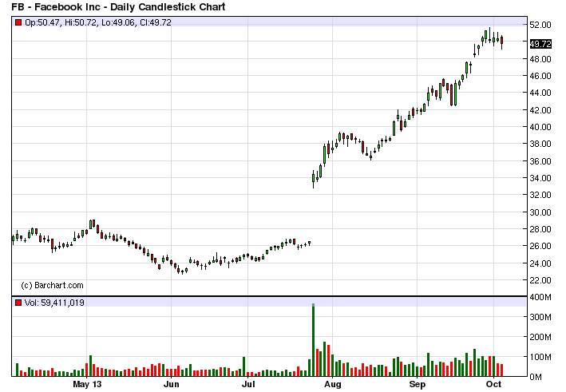Viewport: 566px width, 392px height.
Task: Click the red square beside the Op price readout
Action: (18, 22)
